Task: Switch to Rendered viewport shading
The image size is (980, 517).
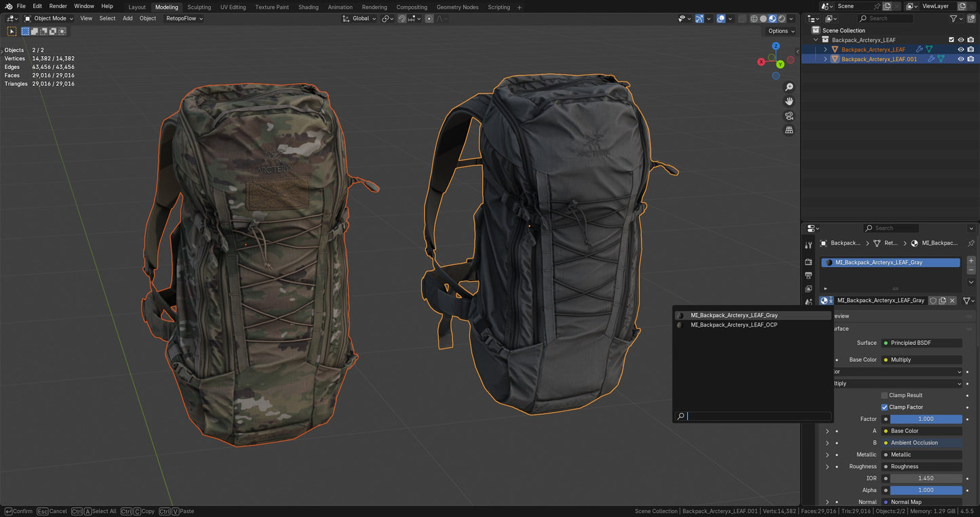Action: coord(782,18)
